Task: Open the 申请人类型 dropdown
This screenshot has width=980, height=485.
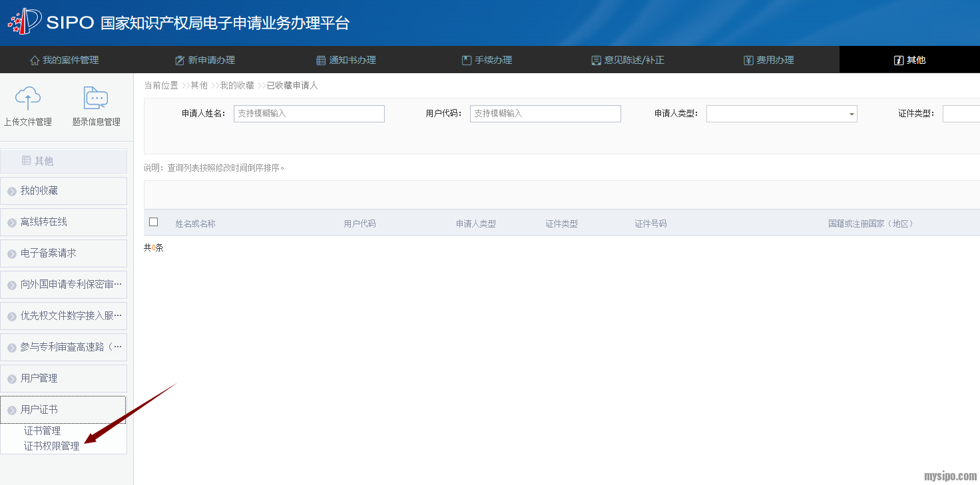Action: click(781, 114)
